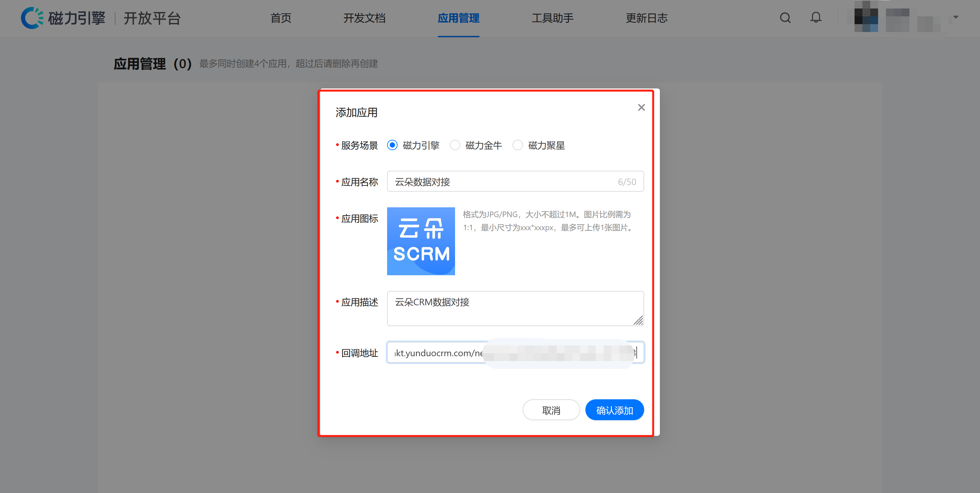
Task: Expand the account dropdown arrow
Action: click(955, 17)
